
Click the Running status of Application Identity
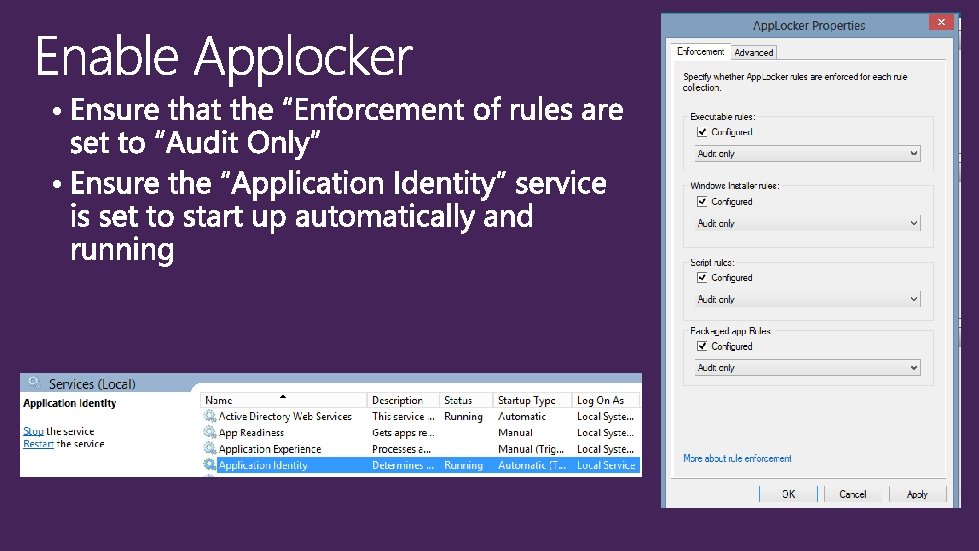pos(463,465)
